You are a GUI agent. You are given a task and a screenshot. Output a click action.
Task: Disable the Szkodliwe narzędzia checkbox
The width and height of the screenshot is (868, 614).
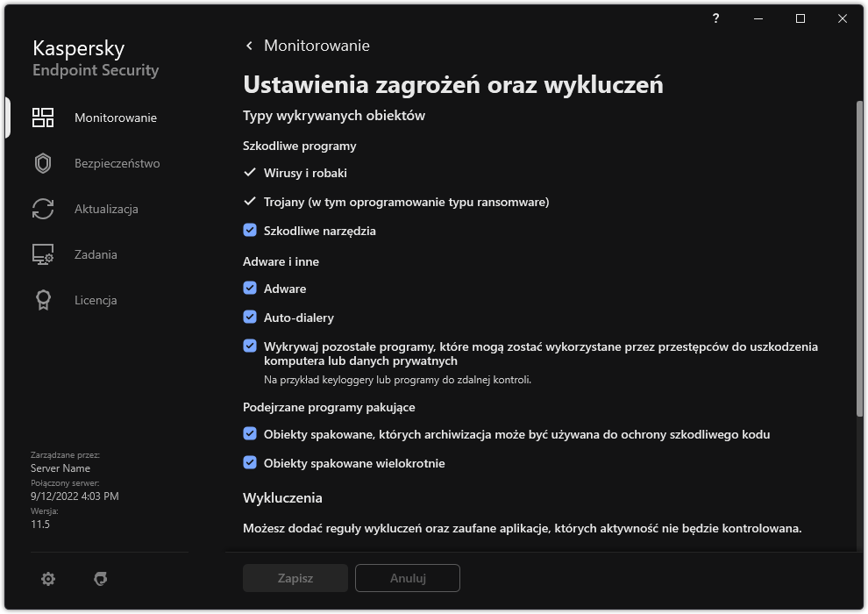(249, 231)
